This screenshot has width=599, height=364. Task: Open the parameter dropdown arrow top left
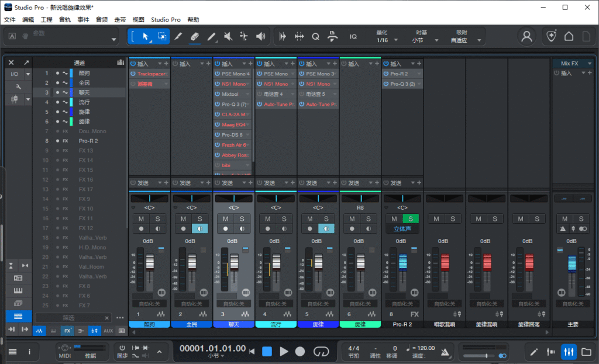[113, 39]
